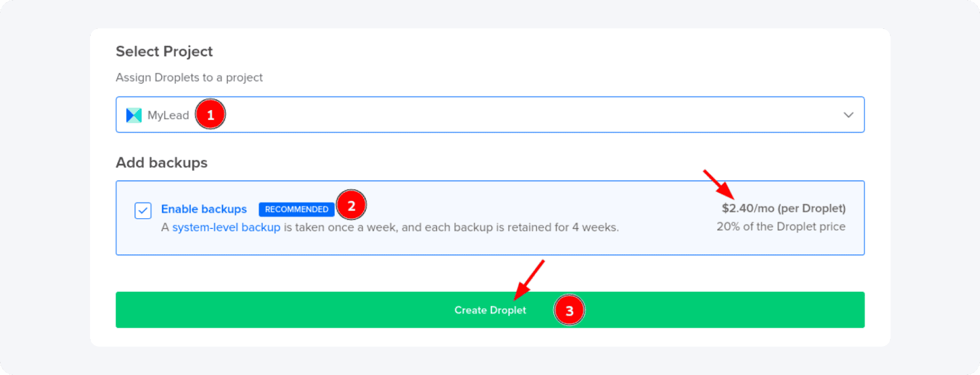
Task: Select the MyLead project entry
Action: coord(168,115)
